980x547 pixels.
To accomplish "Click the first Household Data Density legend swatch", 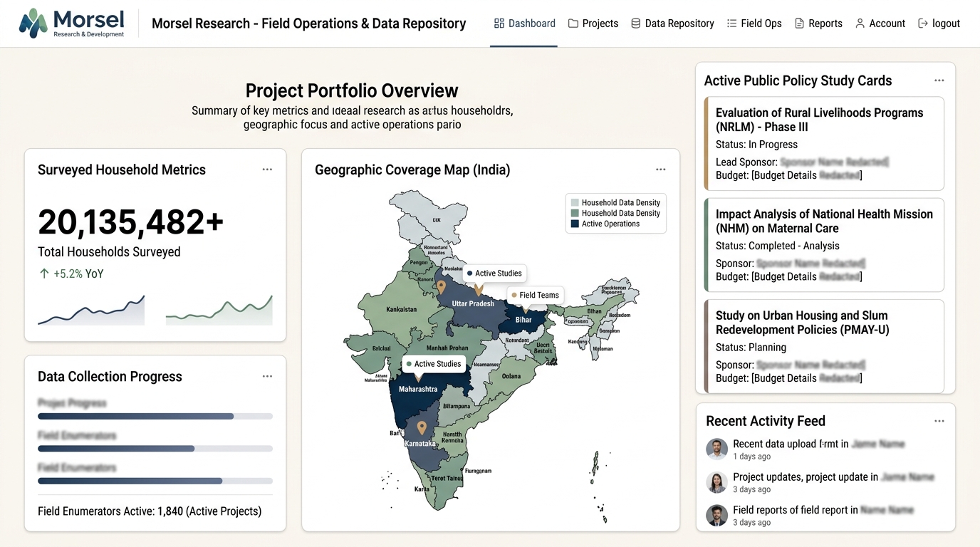I will [575, 202].
